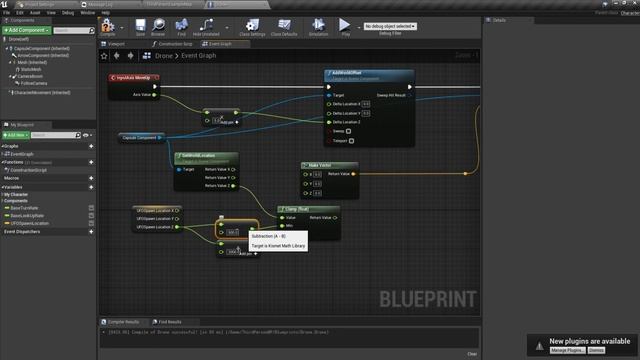Image resolution: width=640 pixels, height=360 pixels.
Task: Switch to the Compiler Results tab
Action: [x=120, y=322]
